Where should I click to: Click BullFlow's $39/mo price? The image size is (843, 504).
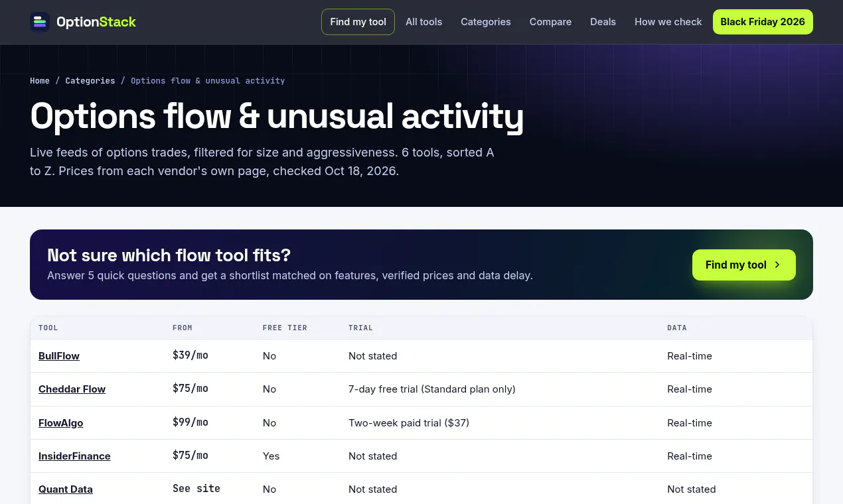191,355
